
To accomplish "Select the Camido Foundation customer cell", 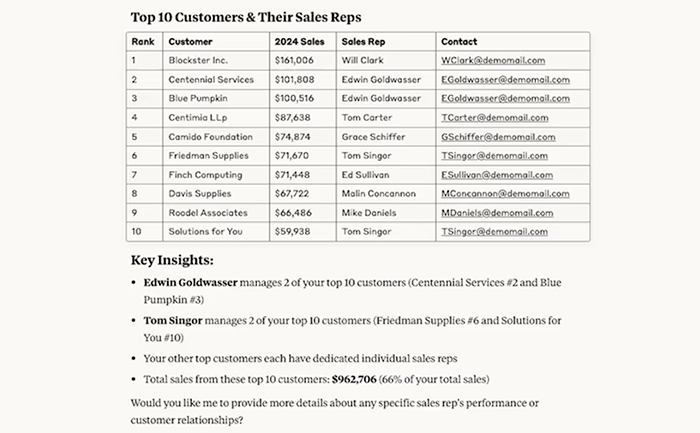I will click(208, 136).
